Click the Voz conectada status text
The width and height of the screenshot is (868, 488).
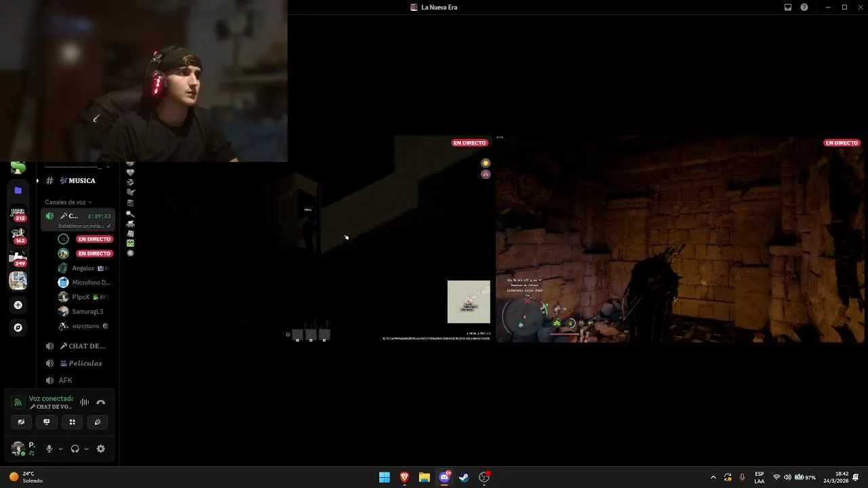[51, 399]
